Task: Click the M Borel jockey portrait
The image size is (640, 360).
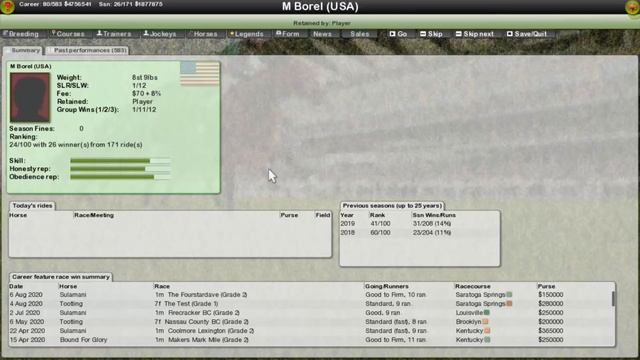Action: tap(30, 97)
